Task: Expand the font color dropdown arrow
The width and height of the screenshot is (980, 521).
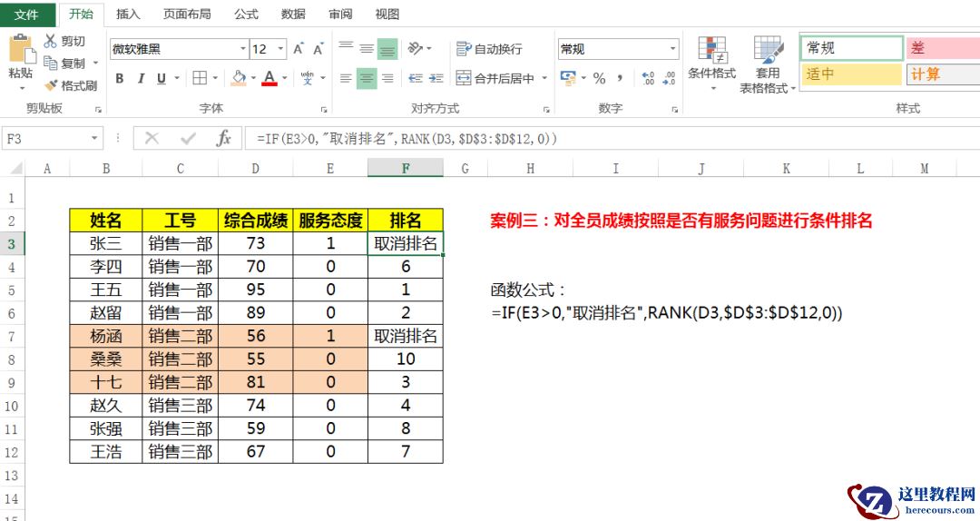Action: [x=284, y=78]
